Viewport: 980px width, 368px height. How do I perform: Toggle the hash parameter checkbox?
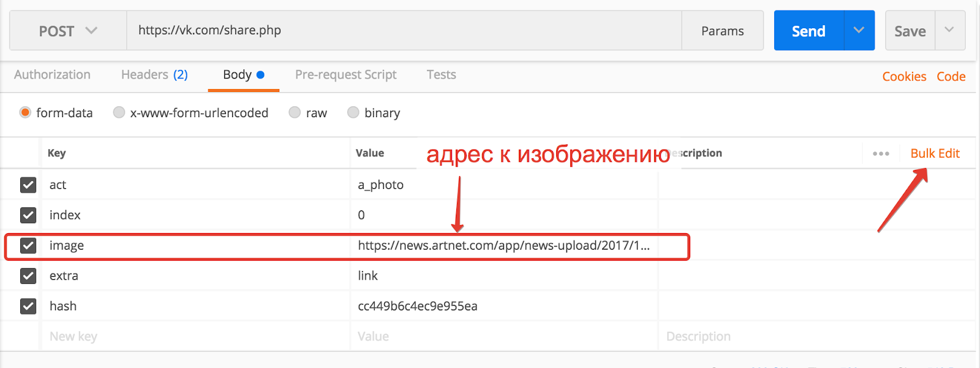[x=28, y=306]
